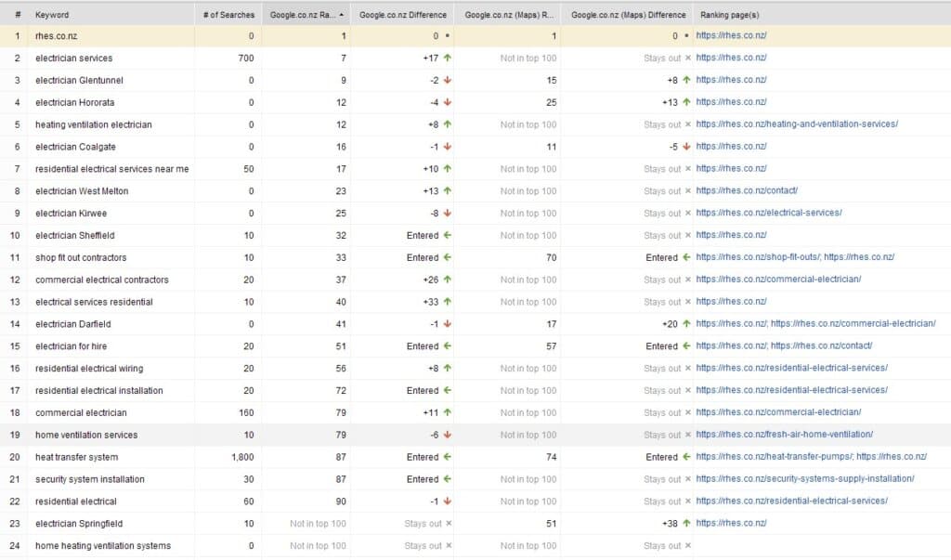The height and width of the screenshot is (560, 951).
Task: Click up arrow for heating ventilation electrician
Action: point(448,124)
